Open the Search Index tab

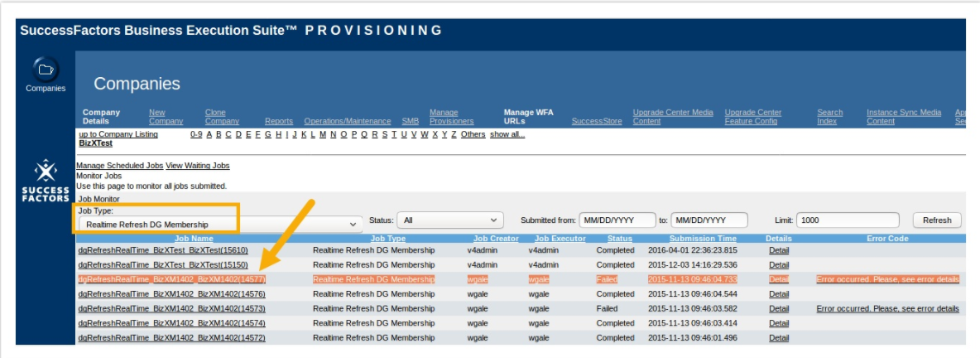pyautogui.click(x=830, y=116)
